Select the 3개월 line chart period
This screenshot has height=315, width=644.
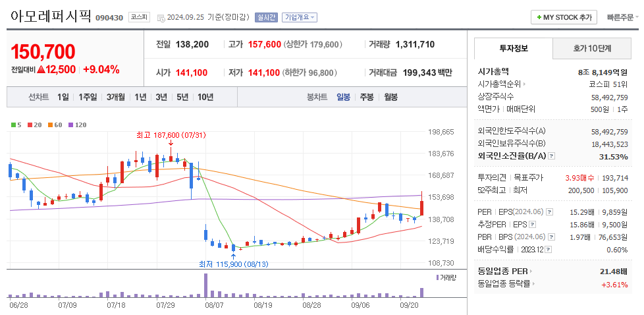pos(116,98)
